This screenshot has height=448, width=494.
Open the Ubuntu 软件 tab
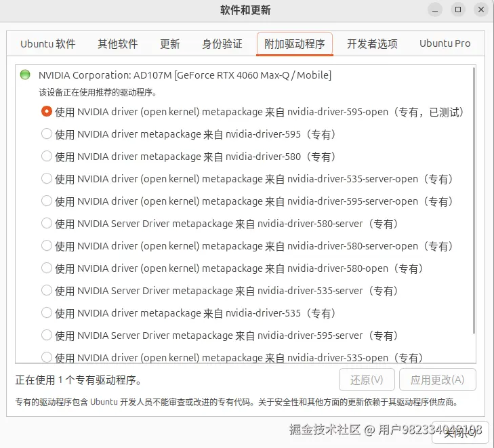click(x=48, y=44)
